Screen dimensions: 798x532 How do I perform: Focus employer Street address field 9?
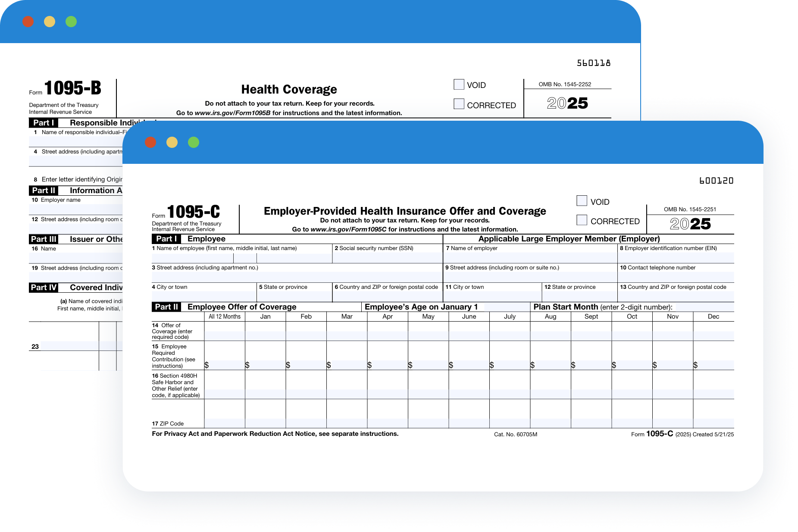point(530,277)
